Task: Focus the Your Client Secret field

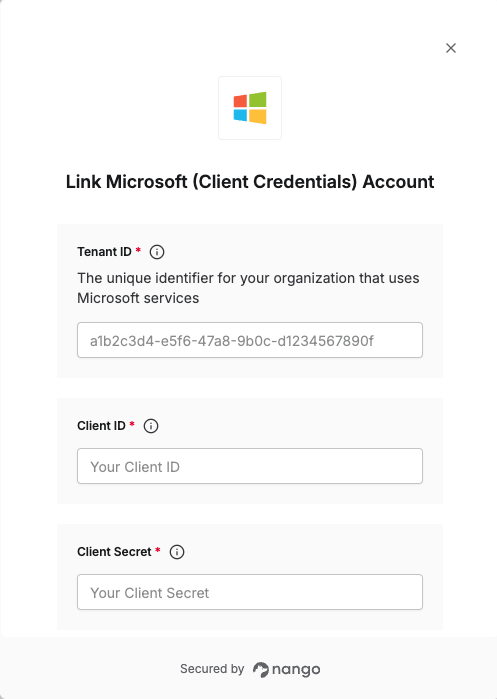Action: point(250,592)
